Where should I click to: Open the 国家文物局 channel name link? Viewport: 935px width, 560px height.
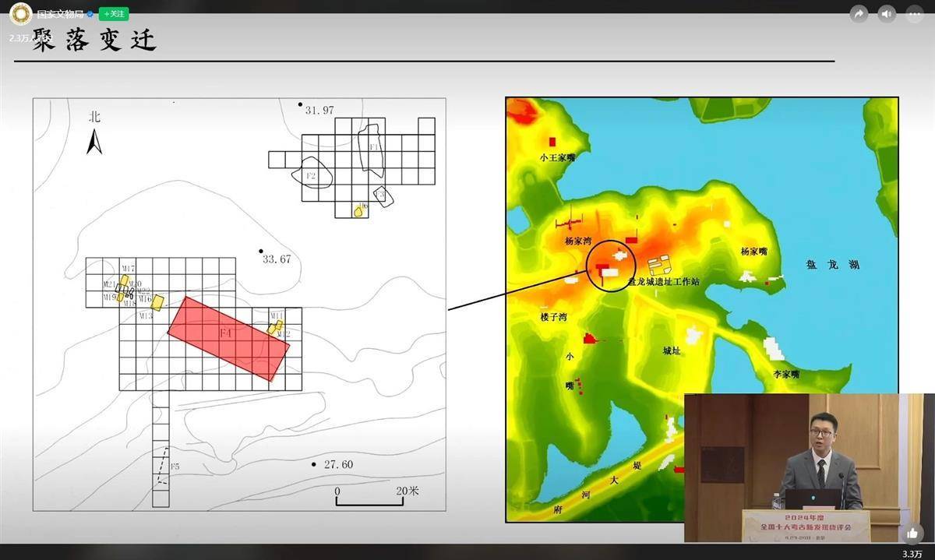pos(59,14)
